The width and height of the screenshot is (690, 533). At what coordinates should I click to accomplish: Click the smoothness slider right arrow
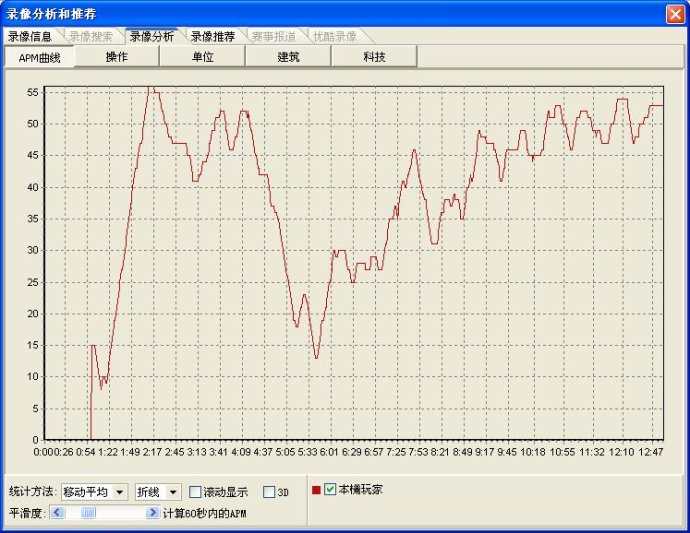tap(153, 512)
